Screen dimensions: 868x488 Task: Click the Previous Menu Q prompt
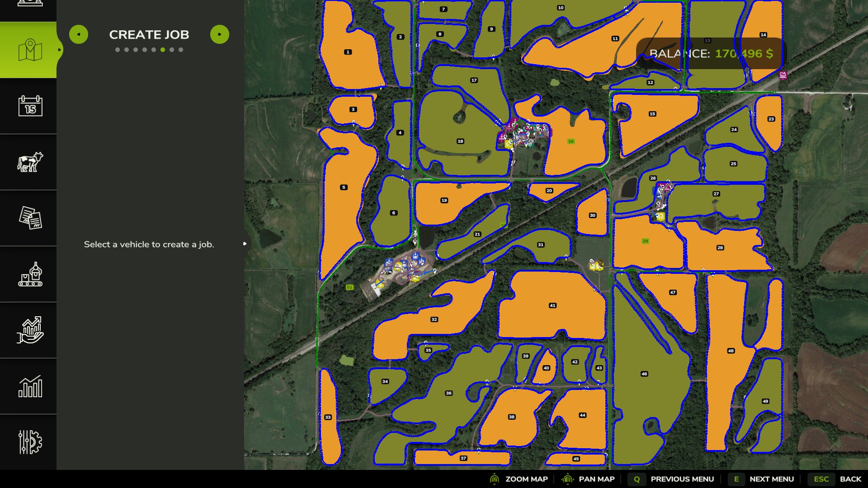(637, 479)
